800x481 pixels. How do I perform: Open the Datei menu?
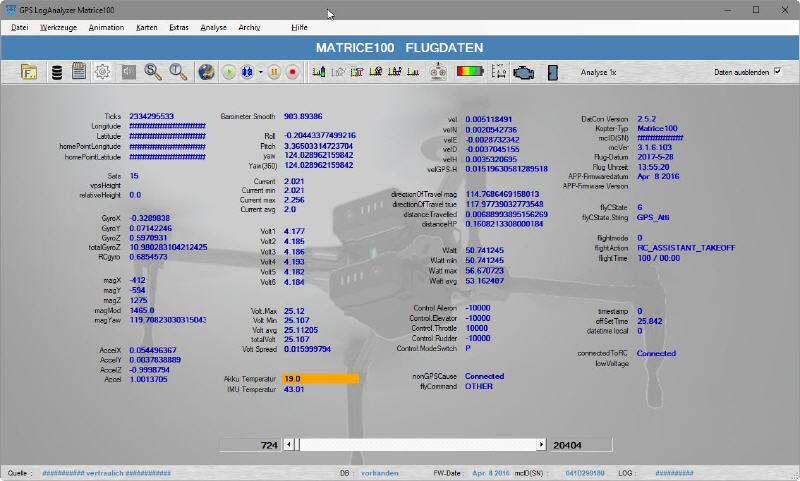coord(19,28)
